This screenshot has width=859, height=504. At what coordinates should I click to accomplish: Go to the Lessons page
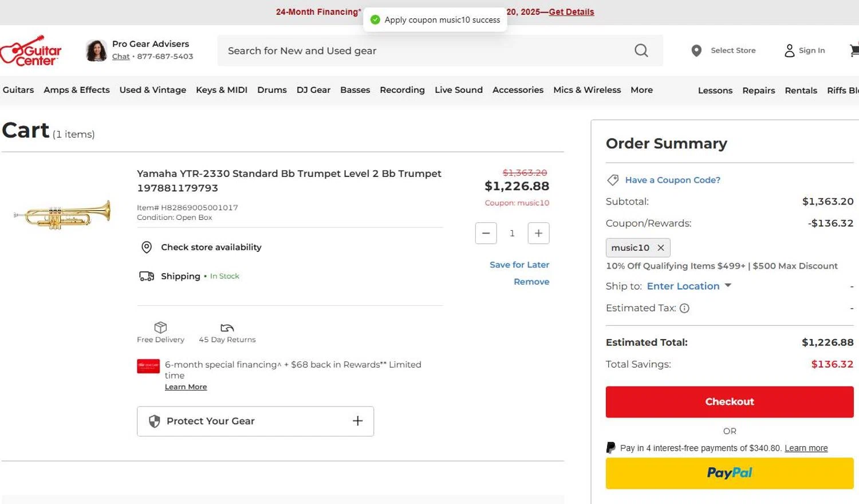715,90
